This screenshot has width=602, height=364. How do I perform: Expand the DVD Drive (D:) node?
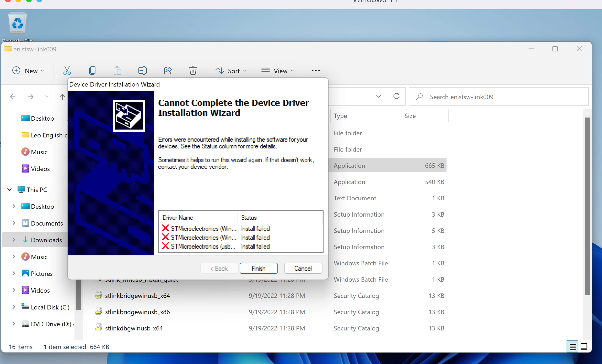coord(14,324)
